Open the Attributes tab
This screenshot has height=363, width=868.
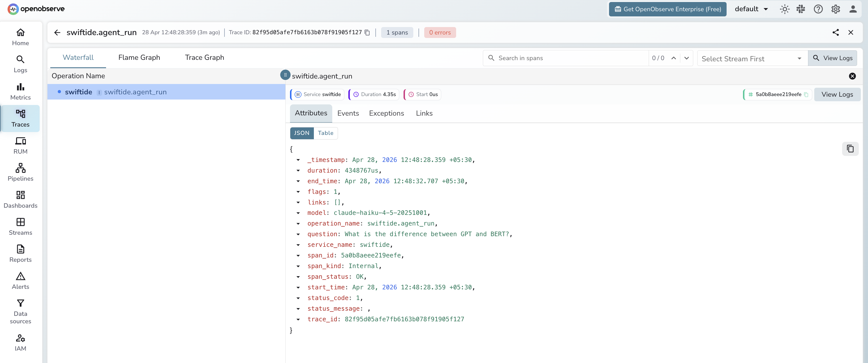point(311,113)
